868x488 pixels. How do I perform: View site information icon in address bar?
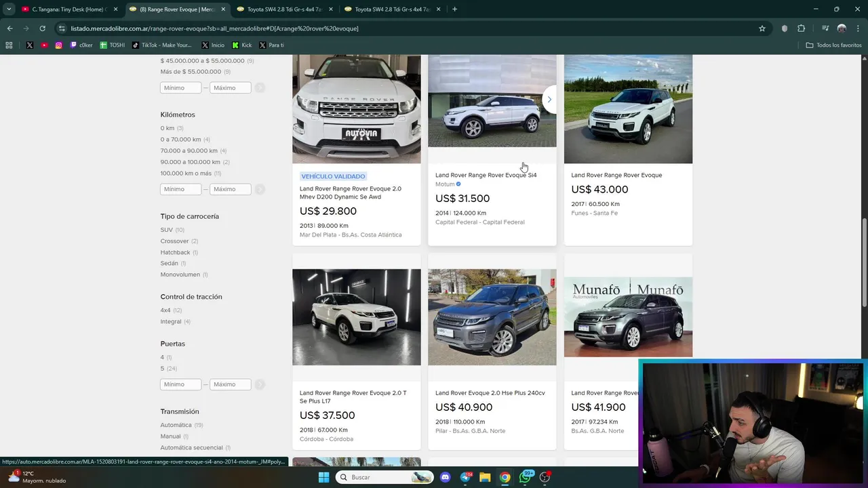62,28
